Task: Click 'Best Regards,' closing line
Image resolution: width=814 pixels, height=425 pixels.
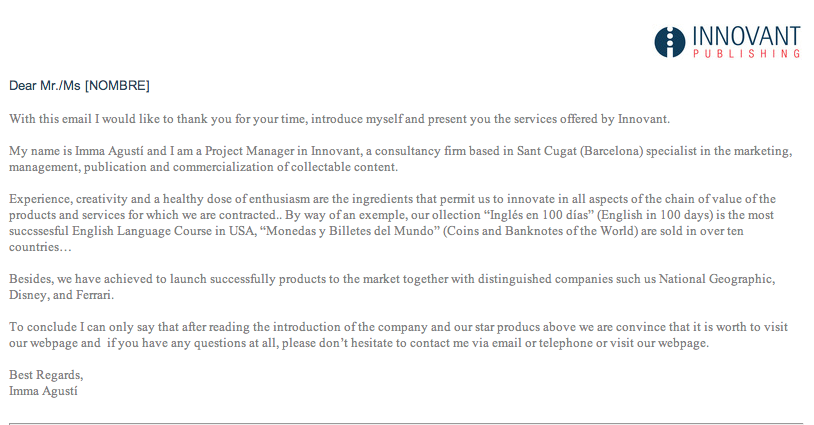Action: [46, 375]
